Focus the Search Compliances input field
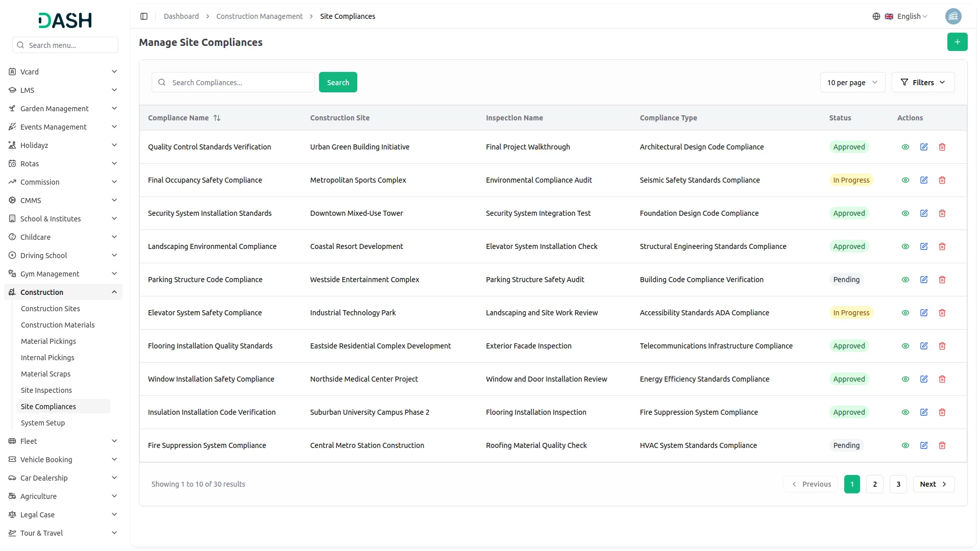 pyautogui.click(x=240, y=83)
